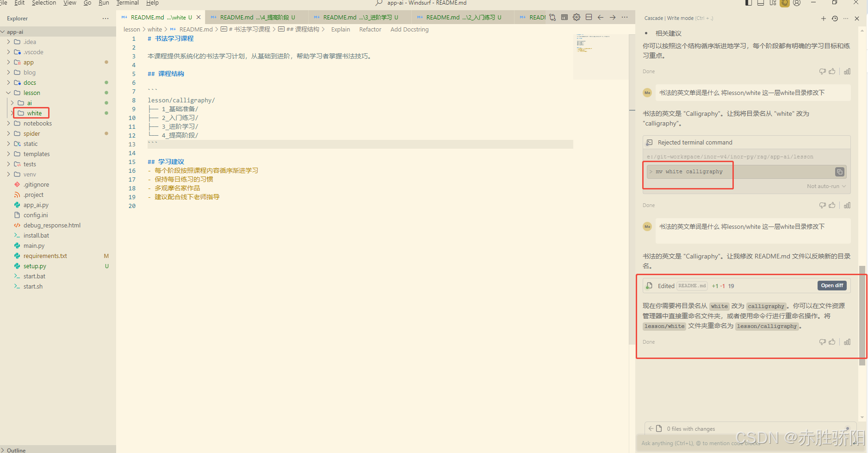This screenshot has height=453, width=868.
Task: Expand the spider folder
Action: [8, 133]
